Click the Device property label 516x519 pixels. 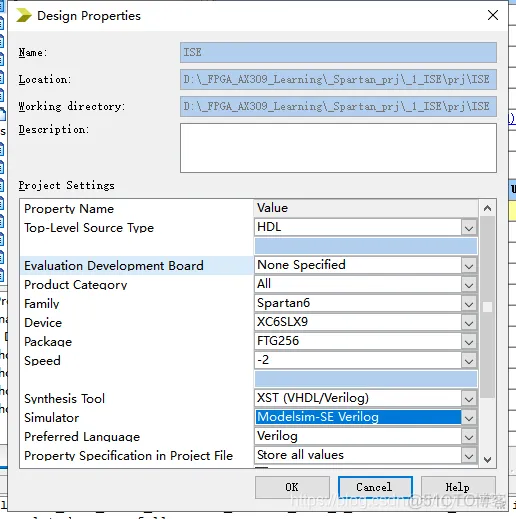[x=43, y=323]
